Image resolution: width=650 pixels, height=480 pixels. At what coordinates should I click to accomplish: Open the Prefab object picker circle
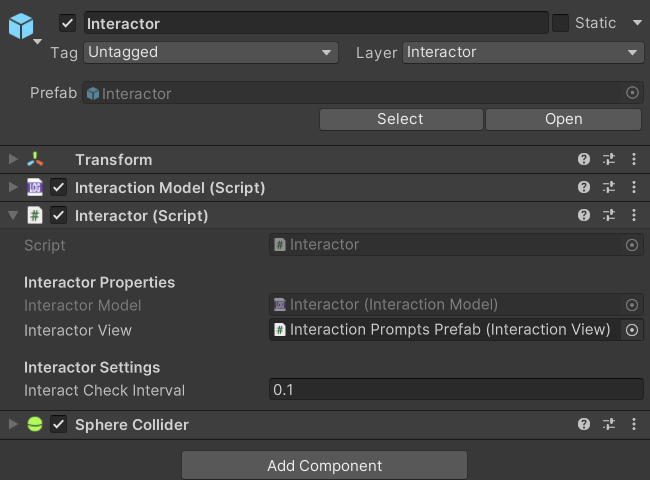[x=632, y=92]
